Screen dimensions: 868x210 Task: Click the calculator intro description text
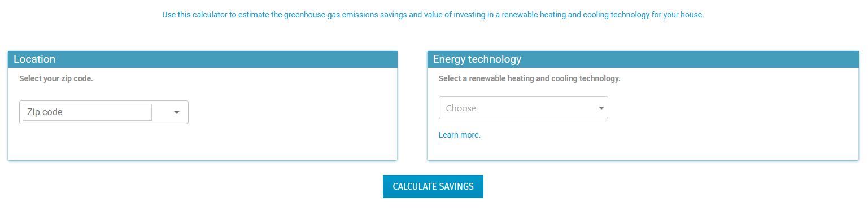click(x=433, y=15)
